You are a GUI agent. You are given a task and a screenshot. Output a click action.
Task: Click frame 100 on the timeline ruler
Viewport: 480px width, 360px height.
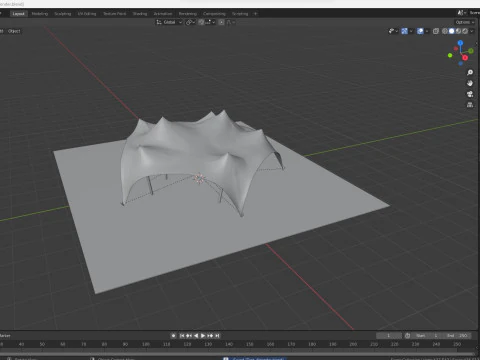click(146, 344)
